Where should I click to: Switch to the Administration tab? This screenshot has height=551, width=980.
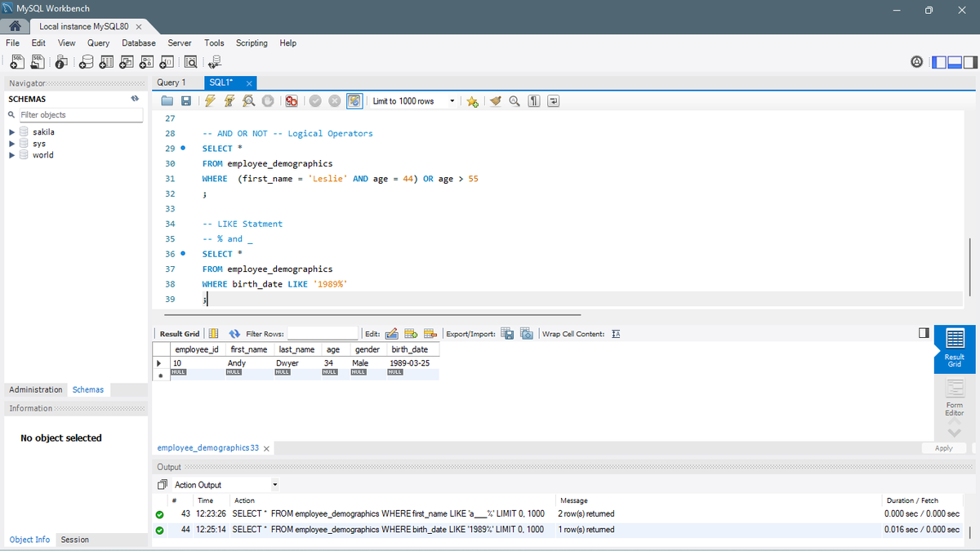point(36,389)
